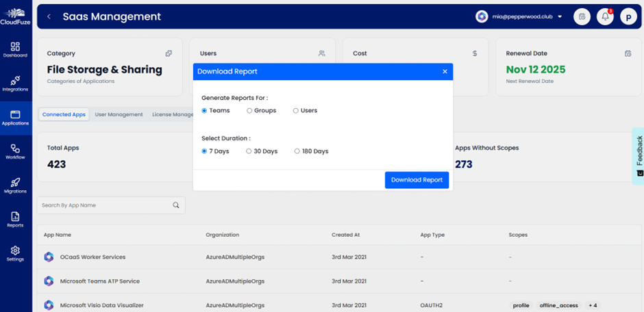The height and width of the screenshot is (312, 644).
Task: Switch to the User Management tab
Action: click(119, 114)
